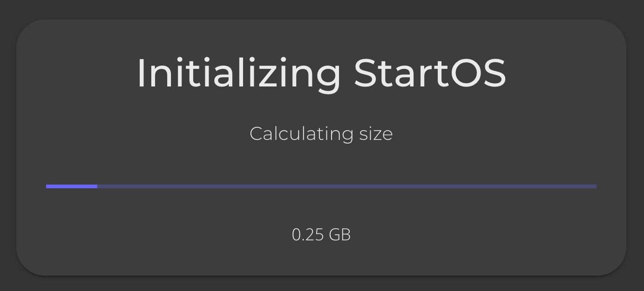Click the empty card area above the heading
This screenshot has width=644, height=291.
pos(321,35)
